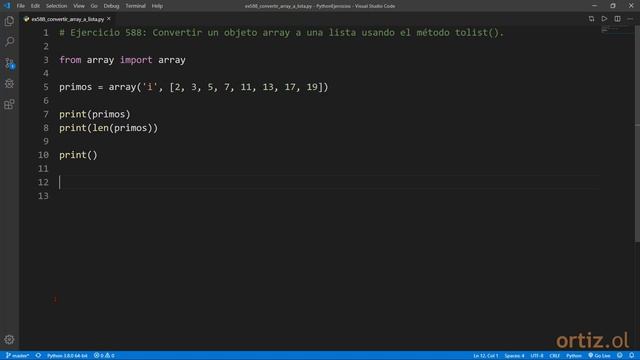Open the Debug view in activity bar
The image size is (640, 360).
[9, 84]
